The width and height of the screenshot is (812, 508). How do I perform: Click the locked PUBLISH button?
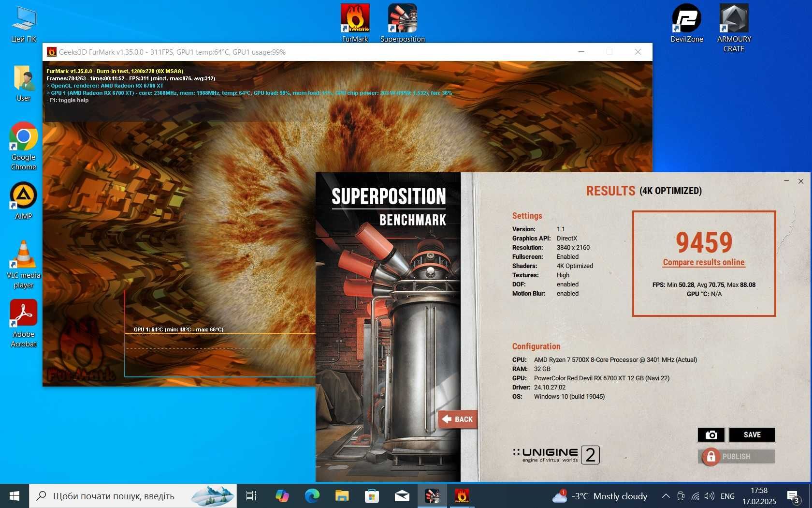pyautogui.click(x=736, y=456)
